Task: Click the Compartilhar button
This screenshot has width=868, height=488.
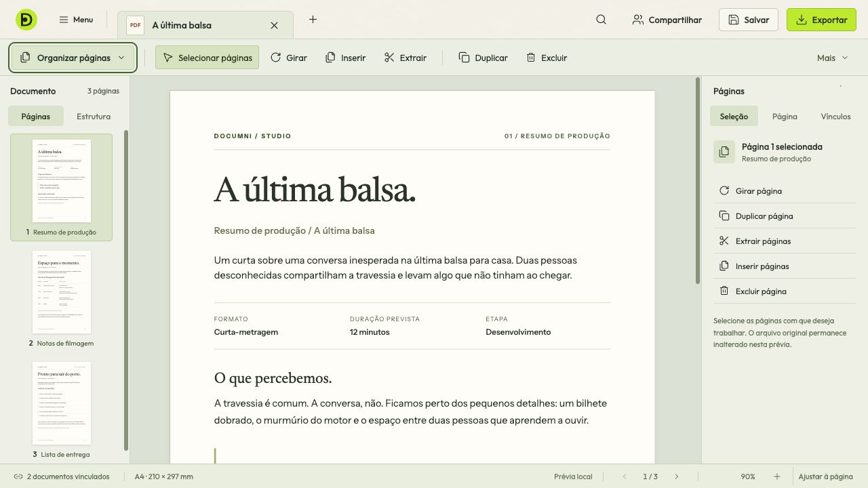Action: click(x=667, y=20)
